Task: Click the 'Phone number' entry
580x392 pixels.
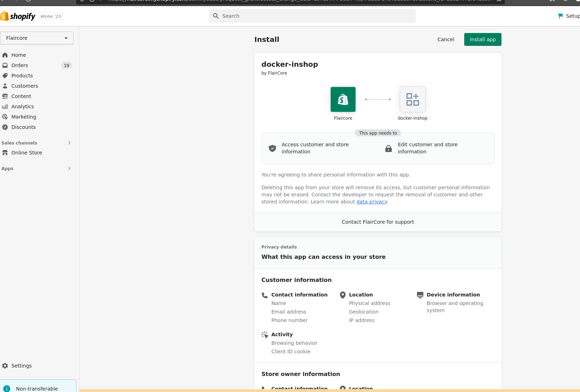Action: point(289,320)
